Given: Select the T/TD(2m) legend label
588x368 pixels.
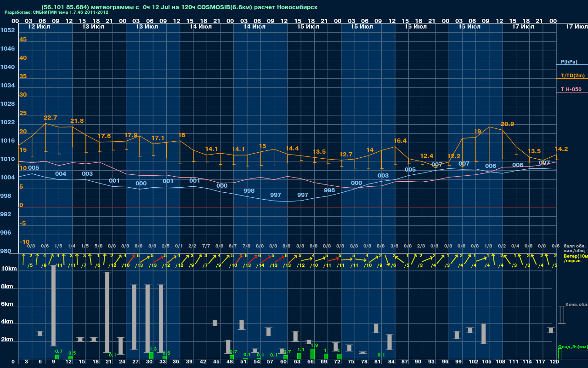Looking at the screenshot, I should (x=572, y=75).
